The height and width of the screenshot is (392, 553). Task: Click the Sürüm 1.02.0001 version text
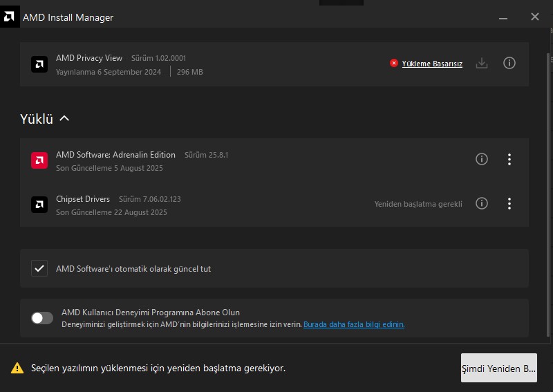tap(159, 58)
